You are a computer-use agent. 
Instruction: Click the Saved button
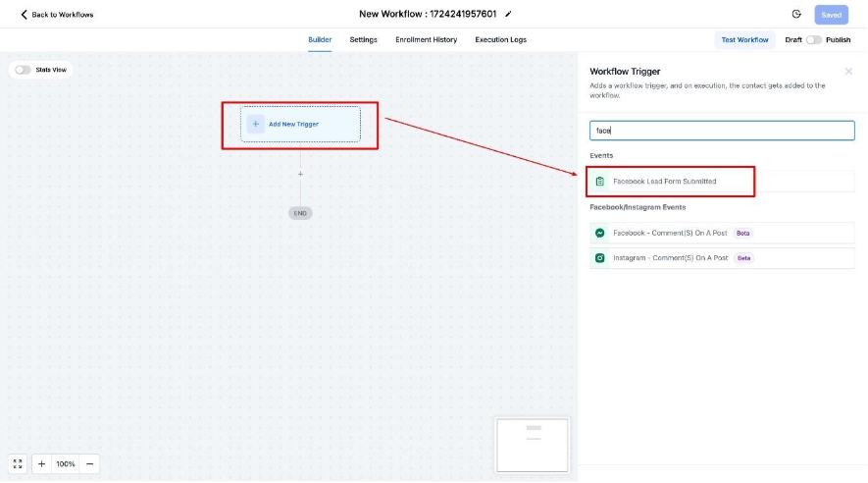831,15
